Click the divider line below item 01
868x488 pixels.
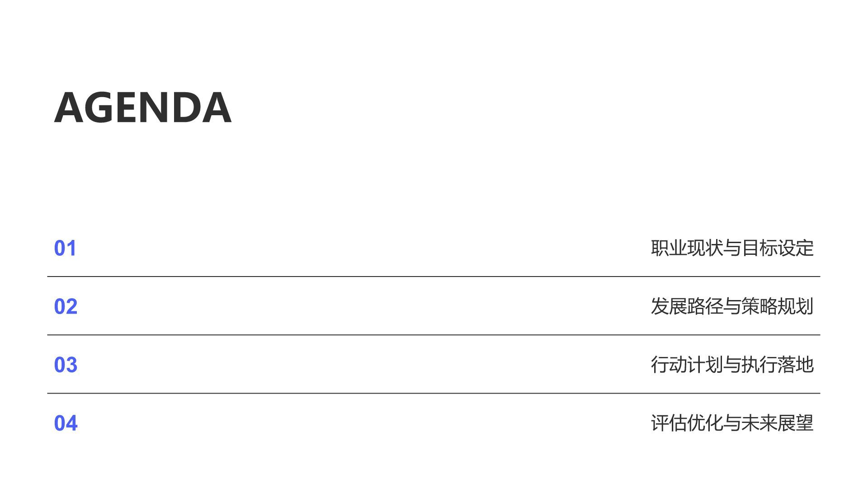coord(434,277)
